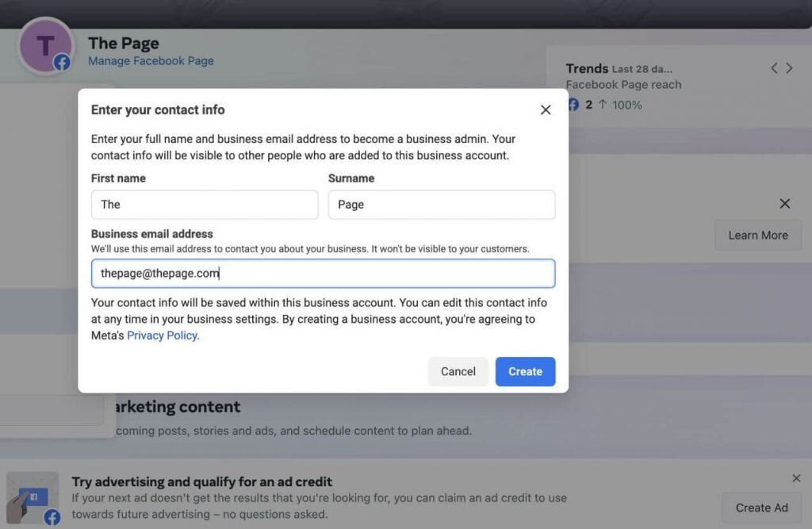This screenshot has height=529, width=812.
Task: Click the Cancel button
Action: pos(458,371)
